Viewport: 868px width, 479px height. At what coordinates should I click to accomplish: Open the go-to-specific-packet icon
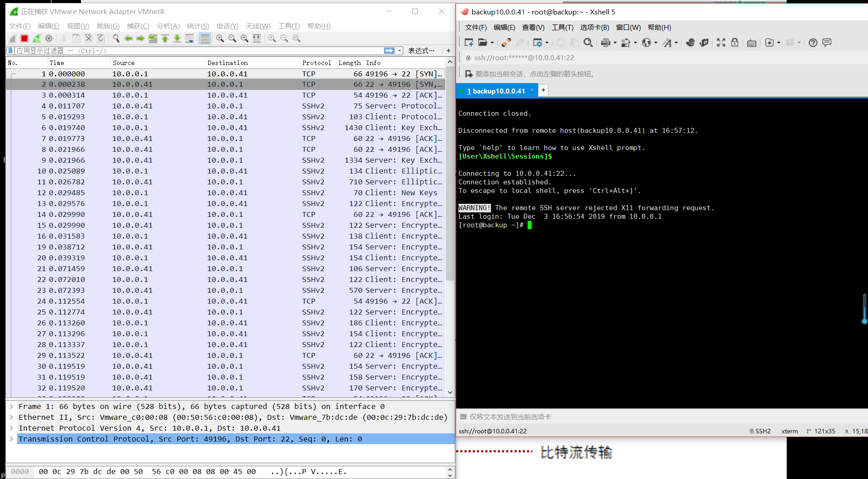[153, 38]
